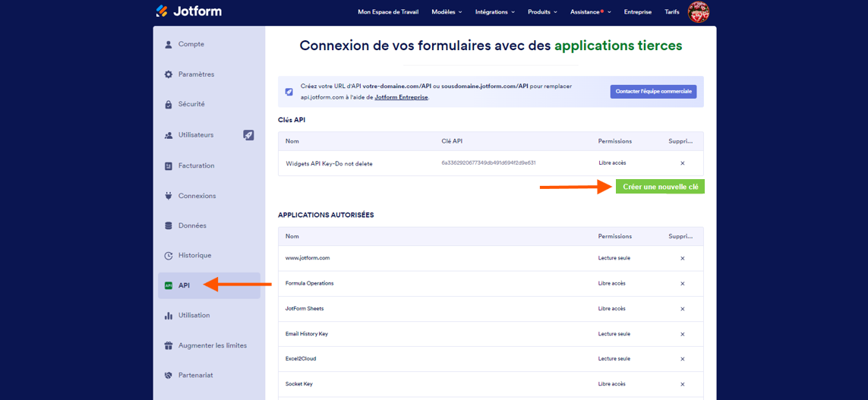
Task: Click the Historique clock icon
Action: coord(169,256)
